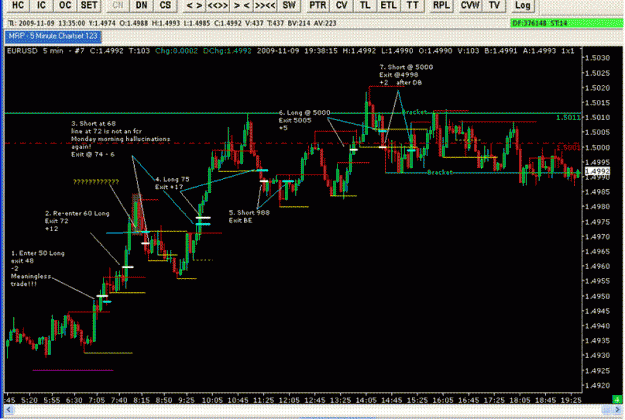Select the MRP - 5 Minute Chartset 123 tab
This screenshot has width=625, height=420.
coord(53,36)
